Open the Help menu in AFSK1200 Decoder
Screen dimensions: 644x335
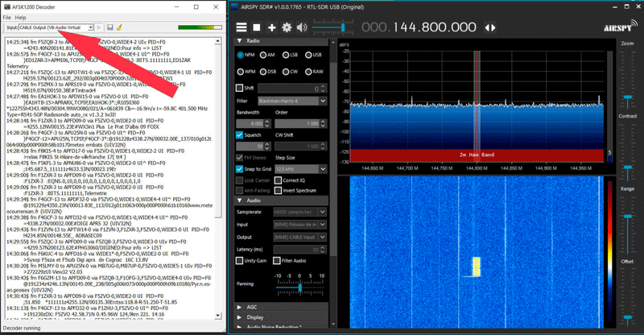coord(21,18)
